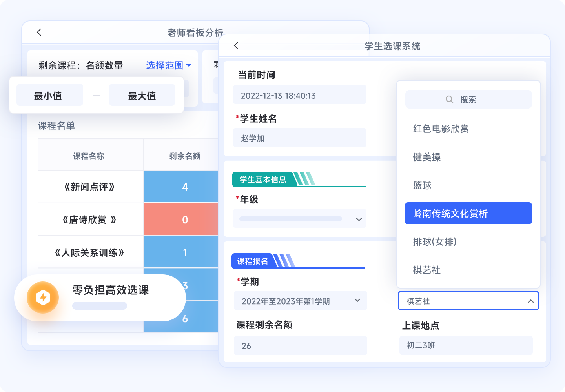Click the 《人际关系训练》 course row
This screenshot has height=392, width=565.
91,252
